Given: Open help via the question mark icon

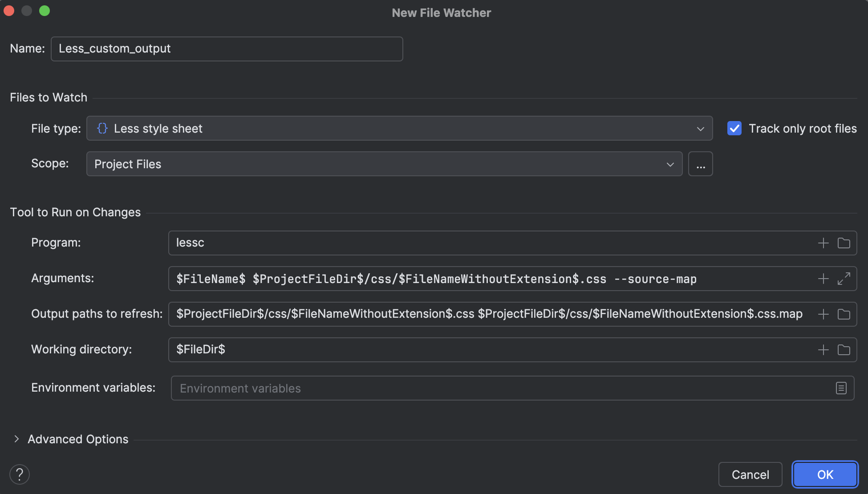Looking at the screenshot, I should pyautogui.click(x=20, y=474).
